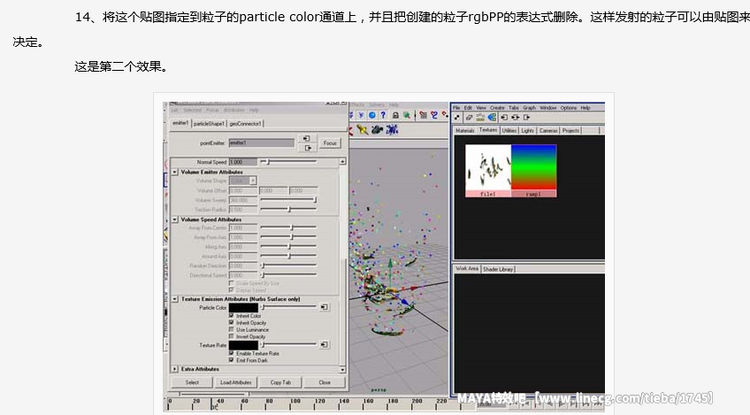Click the black Particle Color swatch
Screen dimensions: 750x415
tap(243, 307)
